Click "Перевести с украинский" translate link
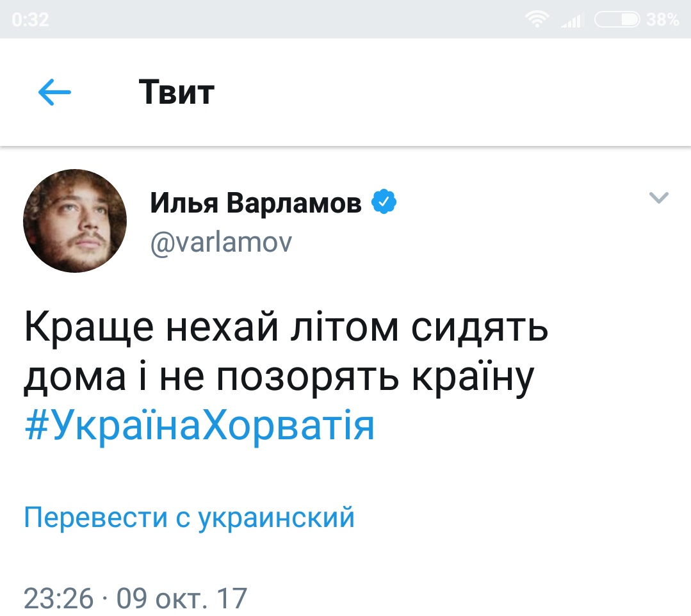 (x=189, y=517)
